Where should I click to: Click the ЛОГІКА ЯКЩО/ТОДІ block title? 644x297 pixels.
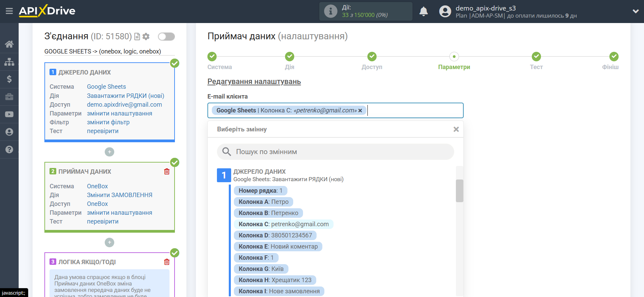(x=87, y=262)
